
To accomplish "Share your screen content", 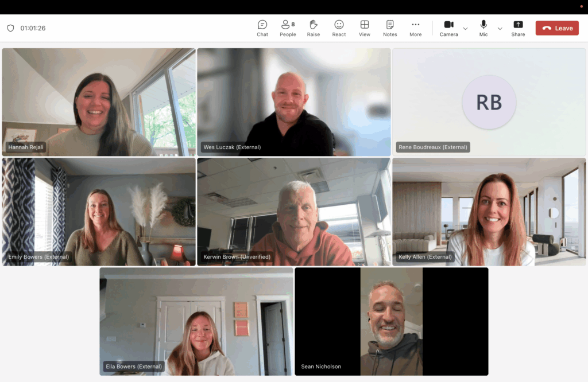I will pyautogui.click(x=518, y=28).
